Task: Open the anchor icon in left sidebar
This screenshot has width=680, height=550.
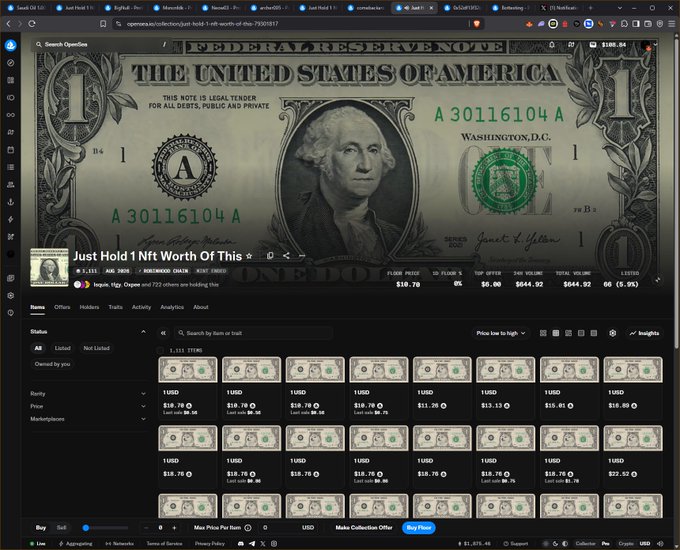Action: tap(11, 202)
